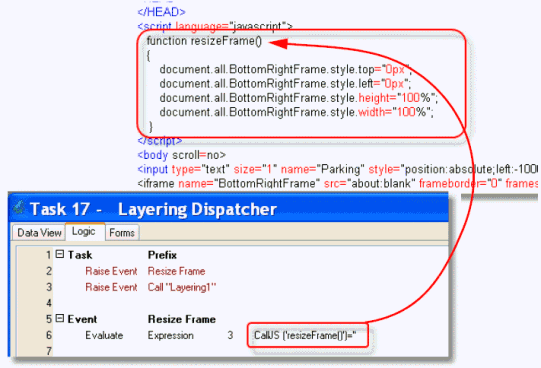Viewport: 541px width, 368px height.
Task: Click the function resizeFrame() code line
Action: point(204,41)
